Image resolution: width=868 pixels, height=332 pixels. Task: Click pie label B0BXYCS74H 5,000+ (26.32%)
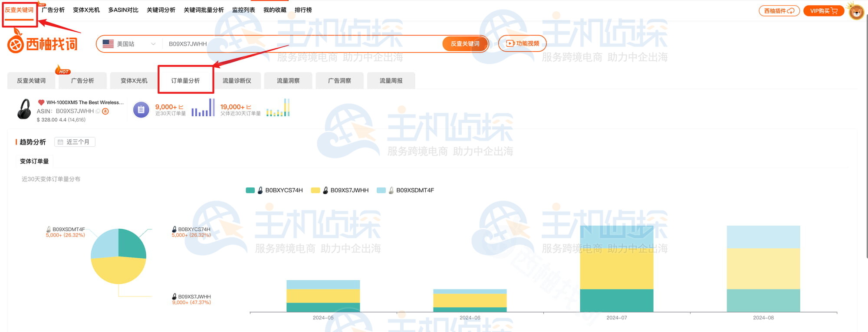click(191, 232)
